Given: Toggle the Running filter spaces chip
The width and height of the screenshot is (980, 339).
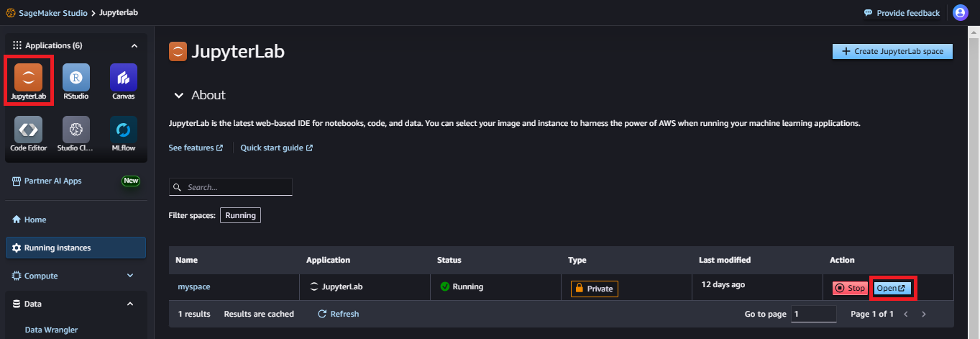Looking at the screenshot, I should 240,215.
